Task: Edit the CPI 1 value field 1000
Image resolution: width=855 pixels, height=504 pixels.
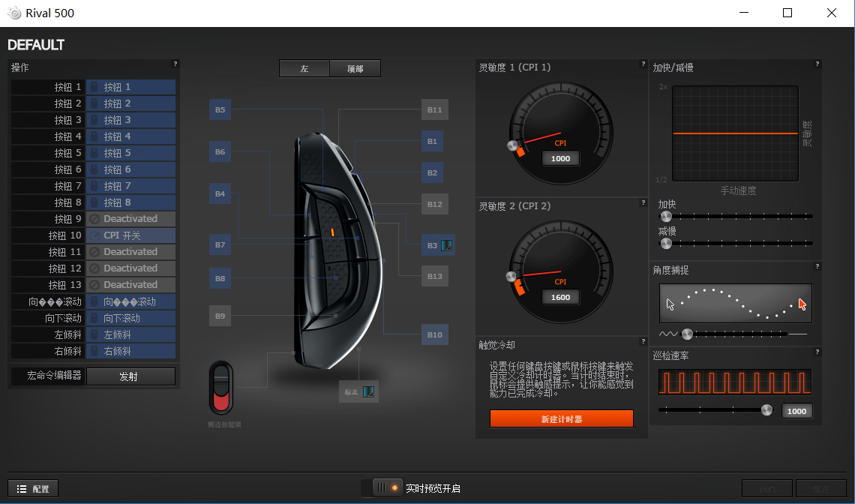Action: pos(560,158)
